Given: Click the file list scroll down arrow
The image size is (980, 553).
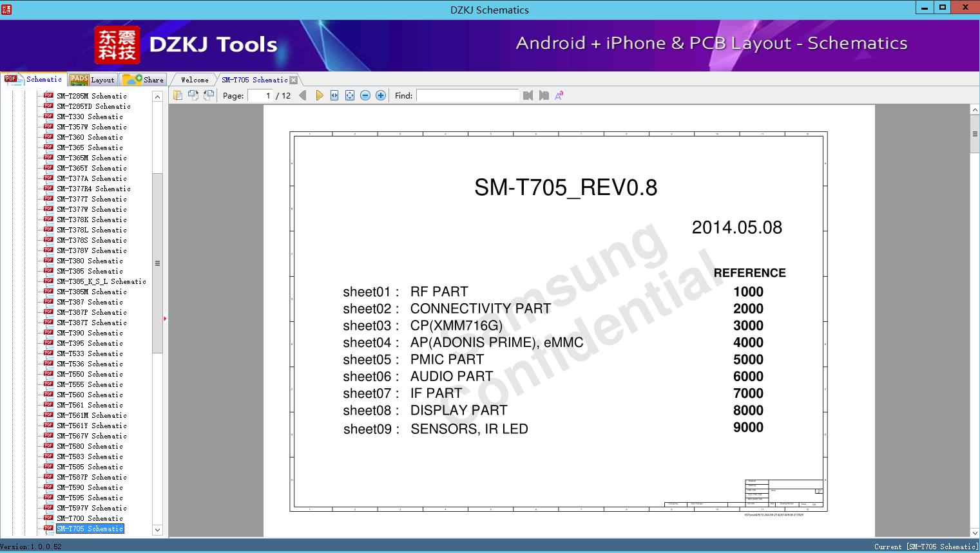Looking at the screenshot, I should 157,530.
